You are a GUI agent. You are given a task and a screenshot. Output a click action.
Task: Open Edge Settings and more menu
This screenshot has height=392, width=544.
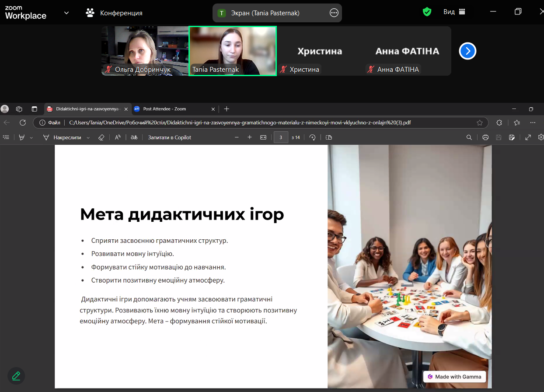tap(533, 122)
